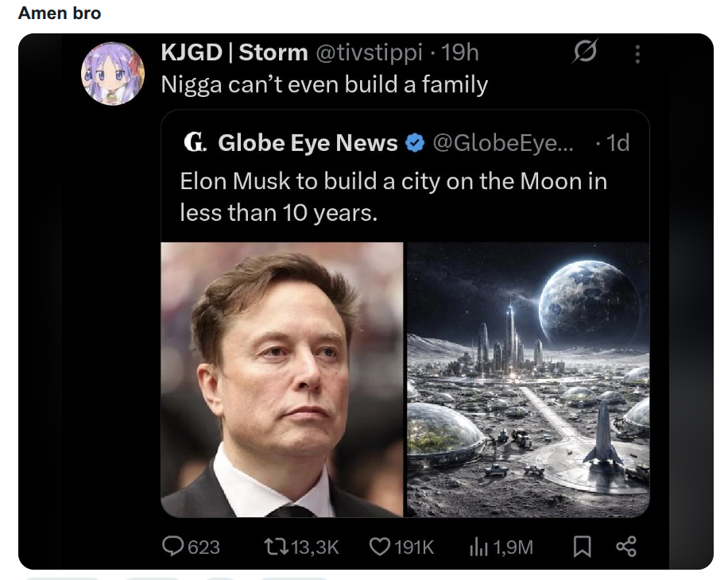Image resolution: width=728 pixels, height=580 pixels.
Task: Open KJGD | Storm's anime profile avatar
Action: [113, 73]
